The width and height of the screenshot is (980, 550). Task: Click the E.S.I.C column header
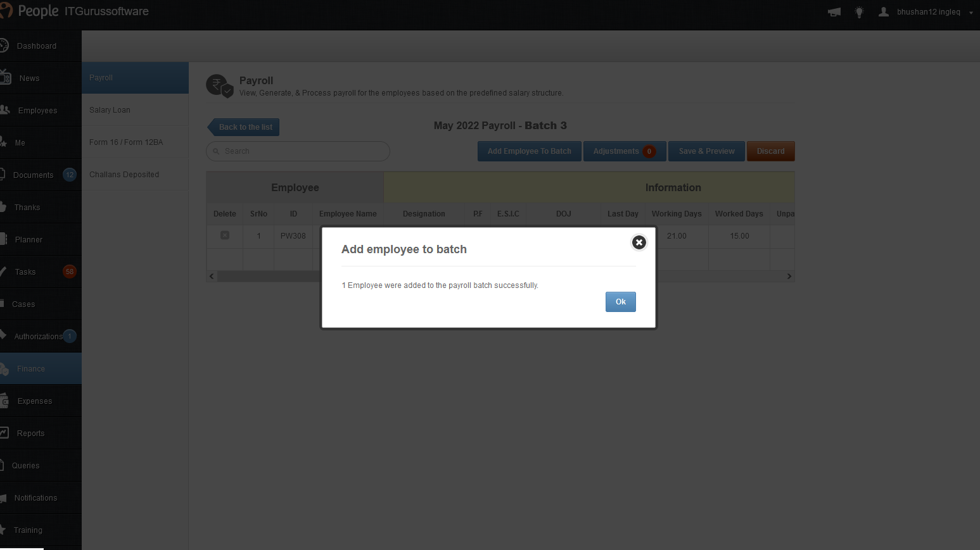click(508, 214)
